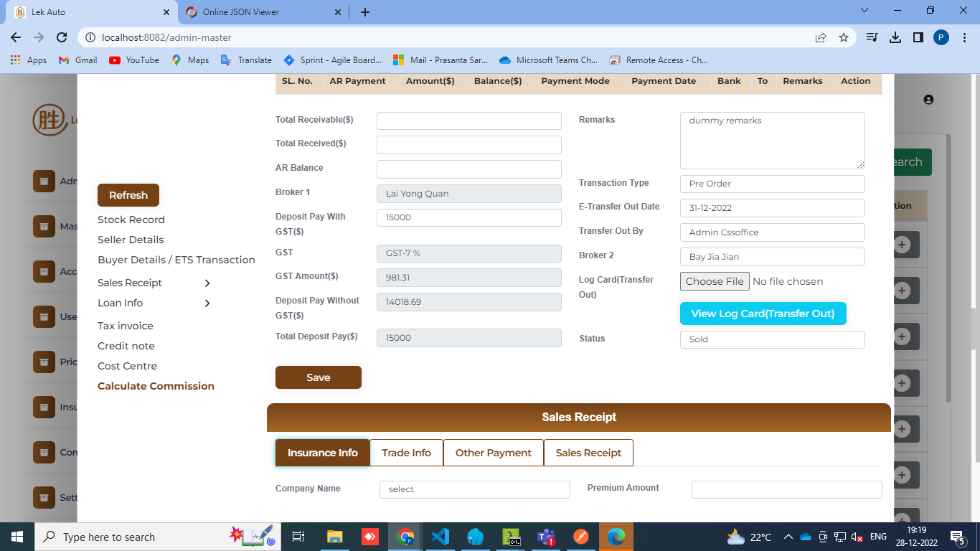980x551 pixels.
Task: Click the share page icon in address bar
Action: pyautogui.click(x=821, y=37)
